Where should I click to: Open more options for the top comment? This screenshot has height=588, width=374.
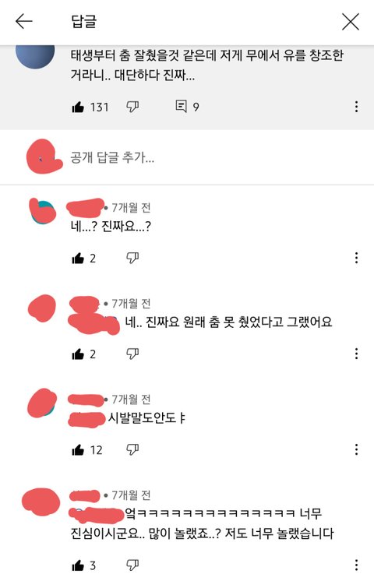[356, 107]
